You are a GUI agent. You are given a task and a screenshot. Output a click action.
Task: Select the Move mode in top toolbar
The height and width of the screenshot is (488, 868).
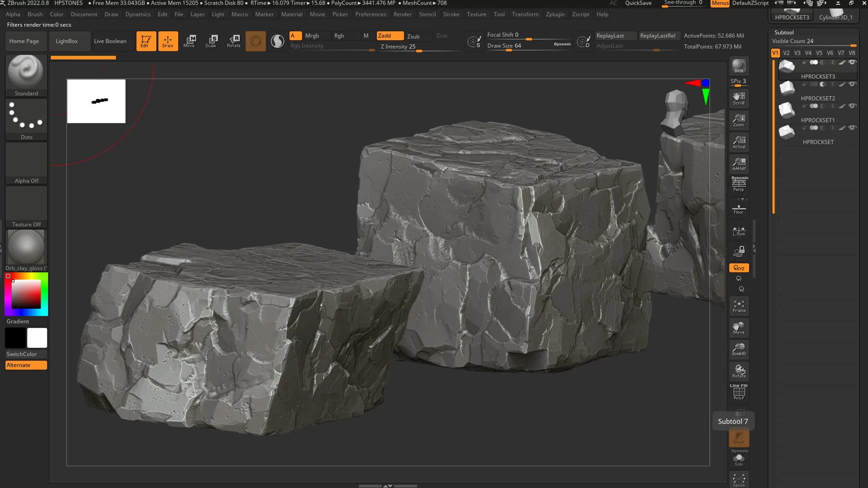[x=189, y=41]
